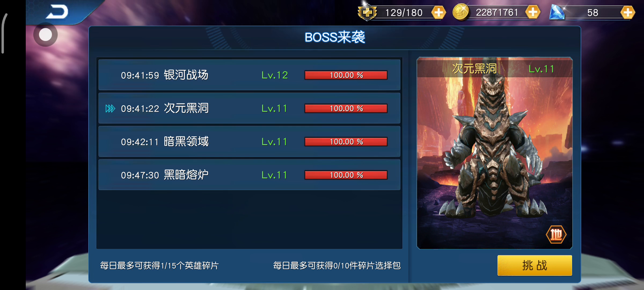Select the 暗黑领域 boss row

[249, 142]
